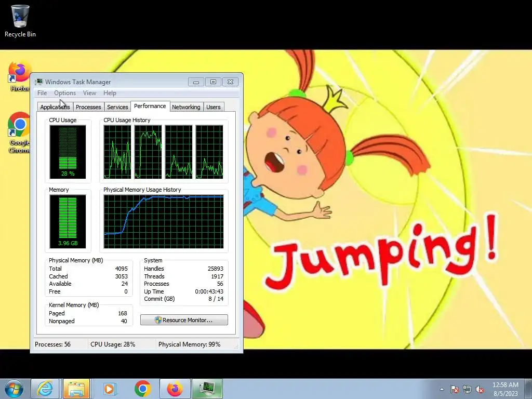This screenshot has width=532, height=399.
Task: Click the status bar Processes: 56 entry
Action: tap(52, 344)
